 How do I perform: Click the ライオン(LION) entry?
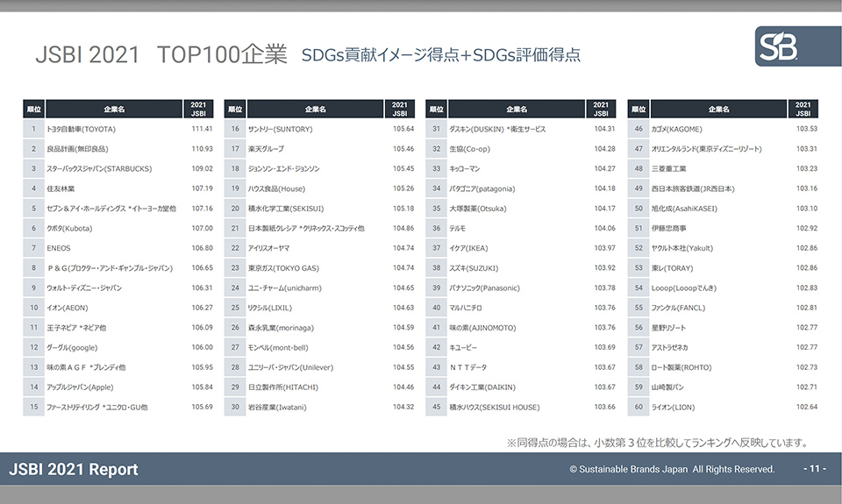point(673,407)
